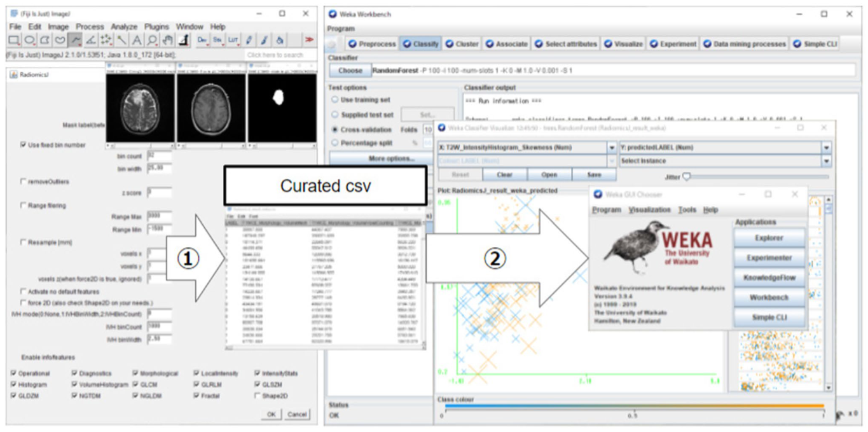Select the Oval selection tool in ImageJ
The height and width of the screenshot is (432, 868).
[29, 40]
